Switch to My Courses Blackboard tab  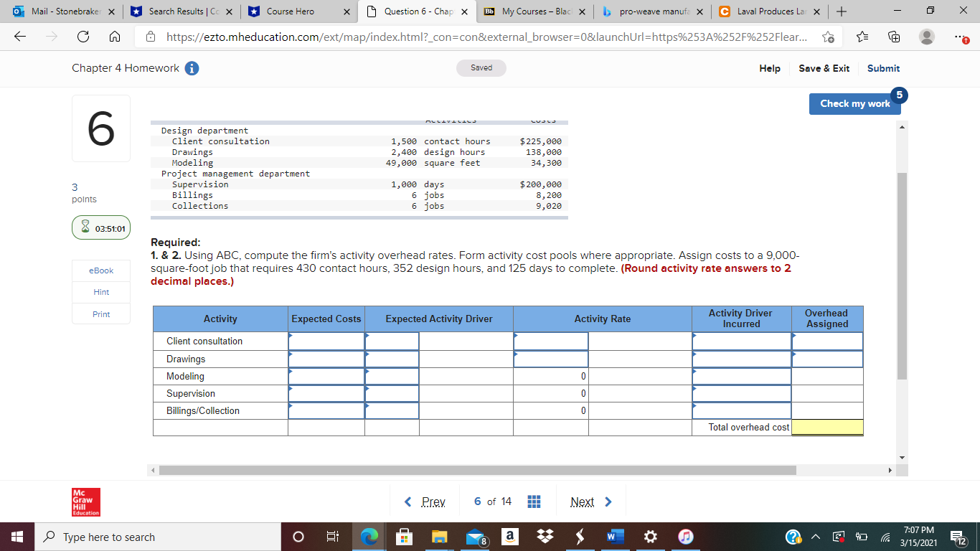coord(532,11)
